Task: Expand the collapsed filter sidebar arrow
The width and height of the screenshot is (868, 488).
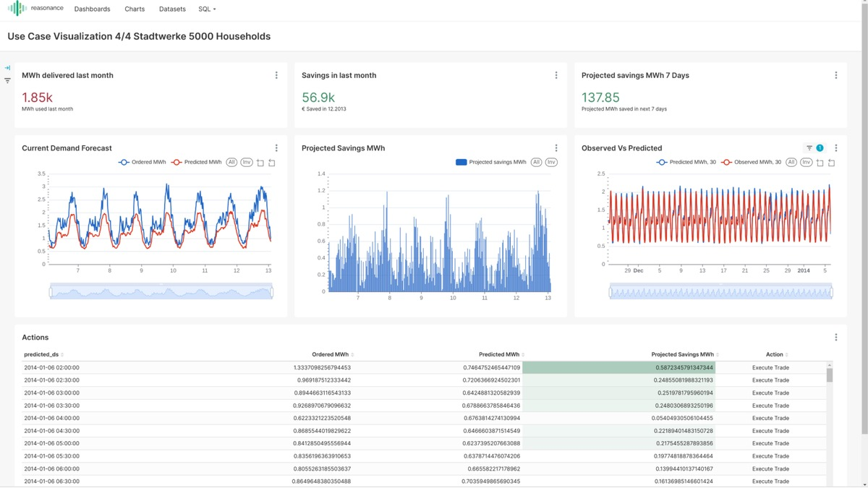Action: [7, 68]
